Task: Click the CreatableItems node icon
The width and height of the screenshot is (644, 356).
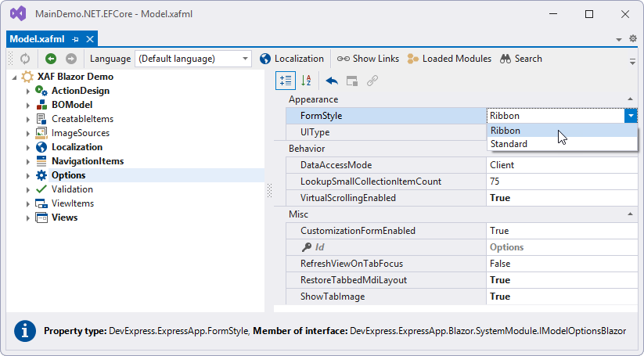Action: [x=41, y=119]
